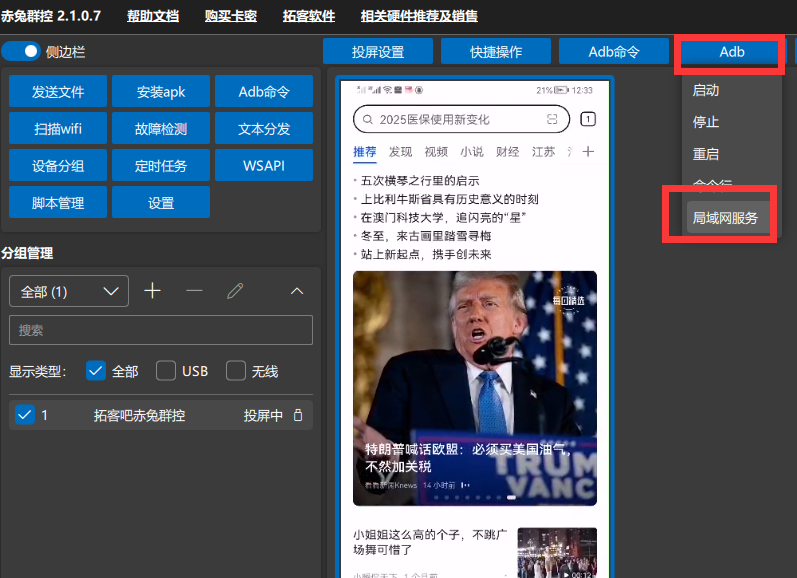Open headline 上比利牛斯省具有历史意义的时刻

click(x=449, y=199)
